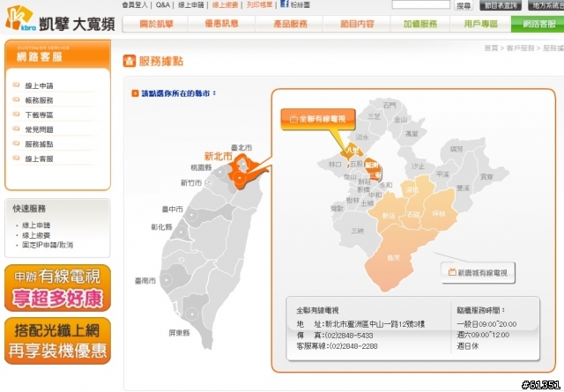Select 屏東縣 on the Taiwan map
The height and width of the screenshot is (392, 564).
tap(179, 333)
